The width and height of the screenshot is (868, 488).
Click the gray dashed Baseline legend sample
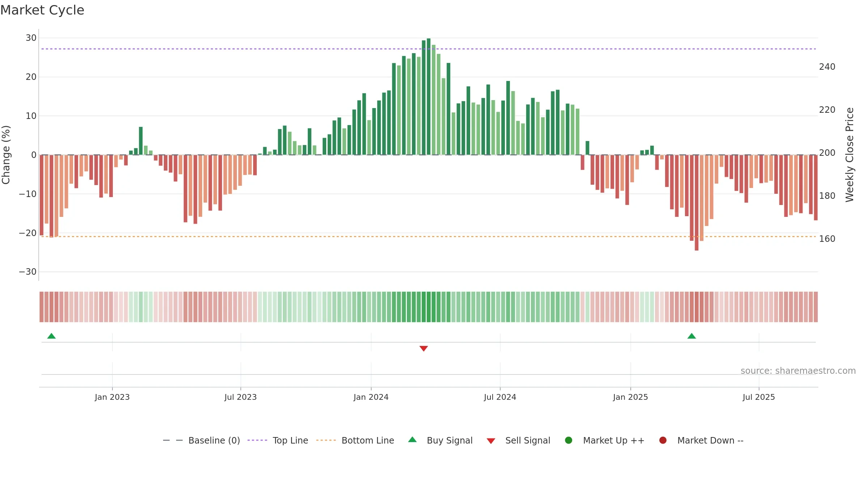point(173,440)
